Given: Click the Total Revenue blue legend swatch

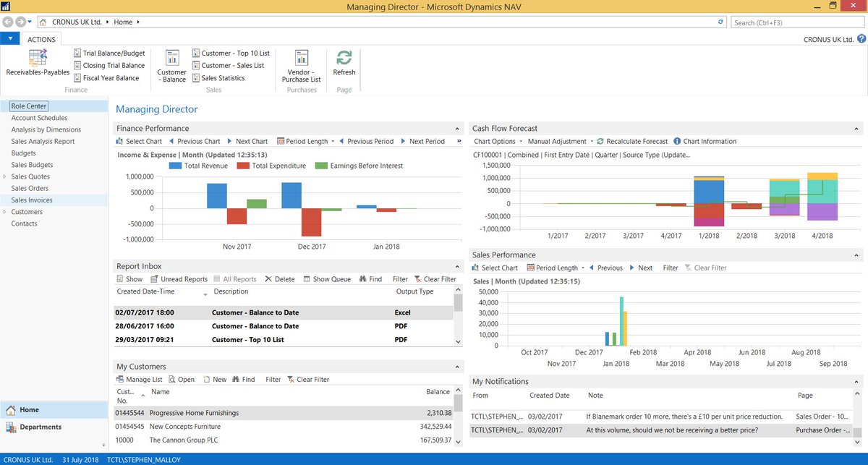Looking at the screenshot, I should coord(175,166).
